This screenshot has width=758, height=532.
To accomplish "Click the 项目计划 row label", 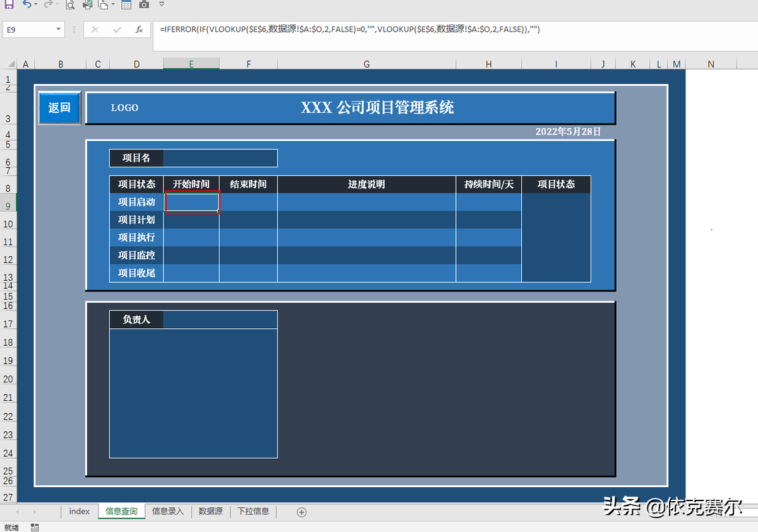I will tap(136, 220).
